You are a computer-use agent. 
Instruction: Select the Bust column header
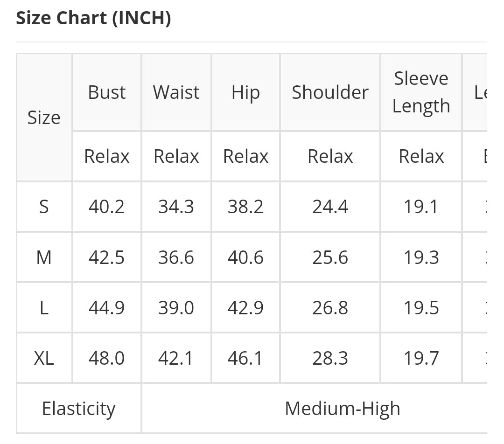(107, 92)
